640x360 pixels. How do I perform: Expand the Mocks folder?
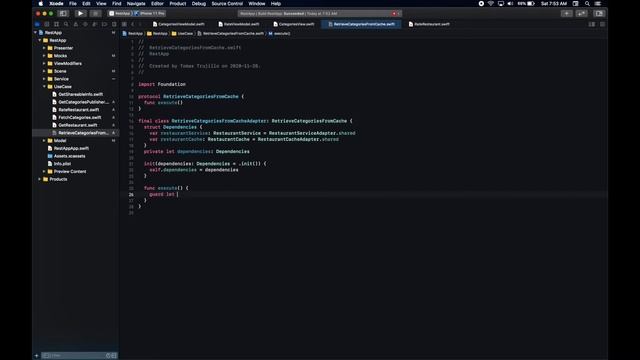44,56
